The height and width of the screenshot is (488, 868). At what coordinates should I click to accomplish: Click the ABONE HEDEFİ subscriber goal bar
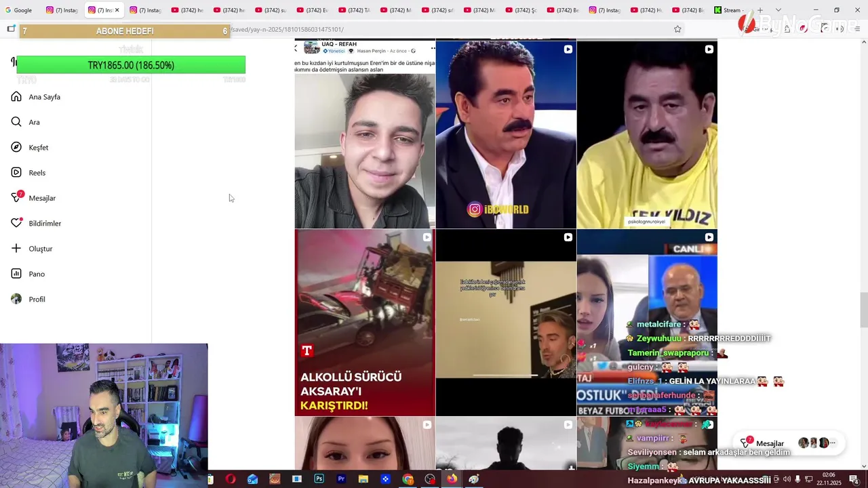point(125,31)
